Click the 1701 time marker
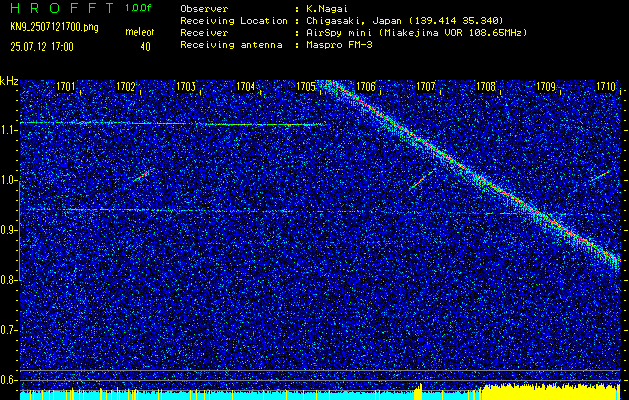Viewport: 629px width, 400px height. pyautogui.click(x=65, y=86)
